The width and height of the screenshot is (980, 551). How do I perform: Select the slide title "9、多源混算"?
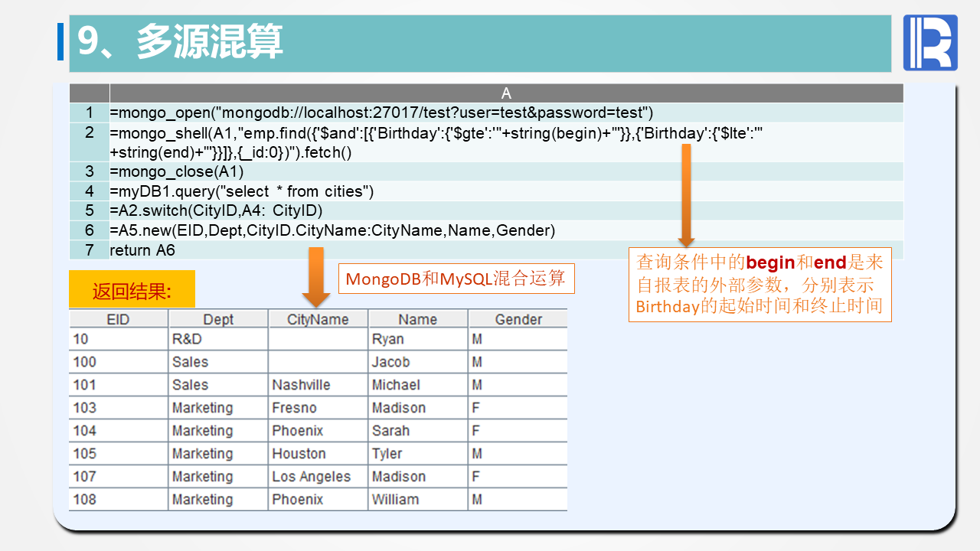181,41
